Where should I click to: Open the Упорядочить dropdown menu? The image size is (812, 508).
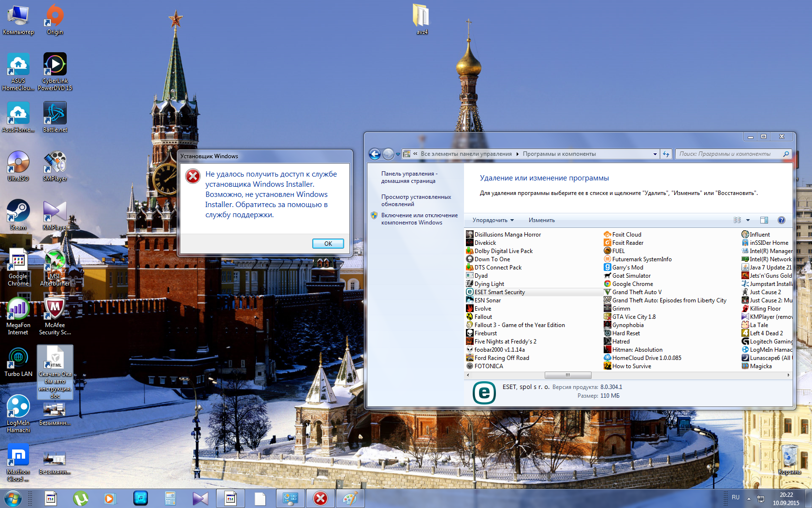pyautogui.click(x=493, y=220)
